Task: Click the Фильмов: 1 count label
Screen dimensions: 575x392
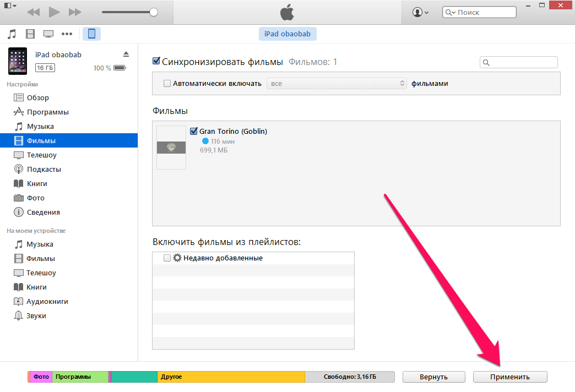Action: tap(313, 62)
